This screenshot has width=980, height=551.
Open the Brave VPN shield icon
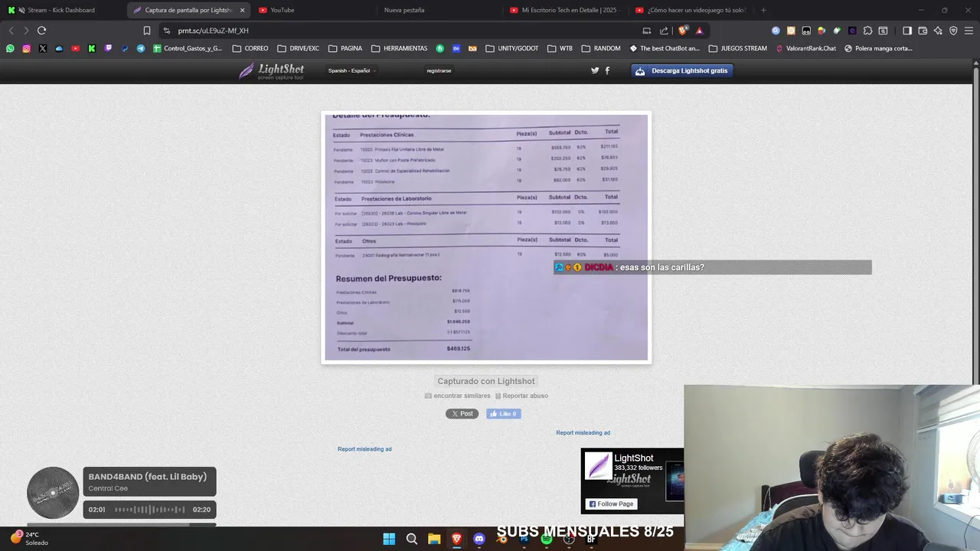[x=953, y=31]
